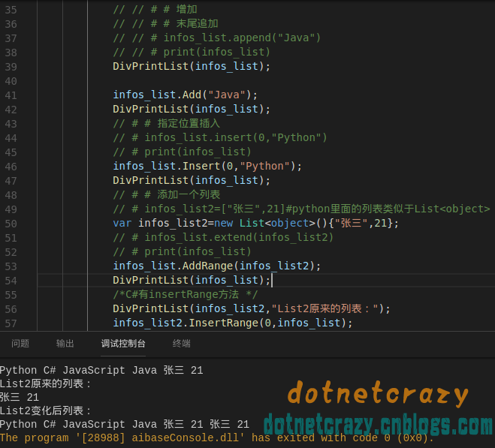The height and width of the screenshot is (448, 495).
Task: Click the comment // // # # 增加
Action: pos(155,9)
